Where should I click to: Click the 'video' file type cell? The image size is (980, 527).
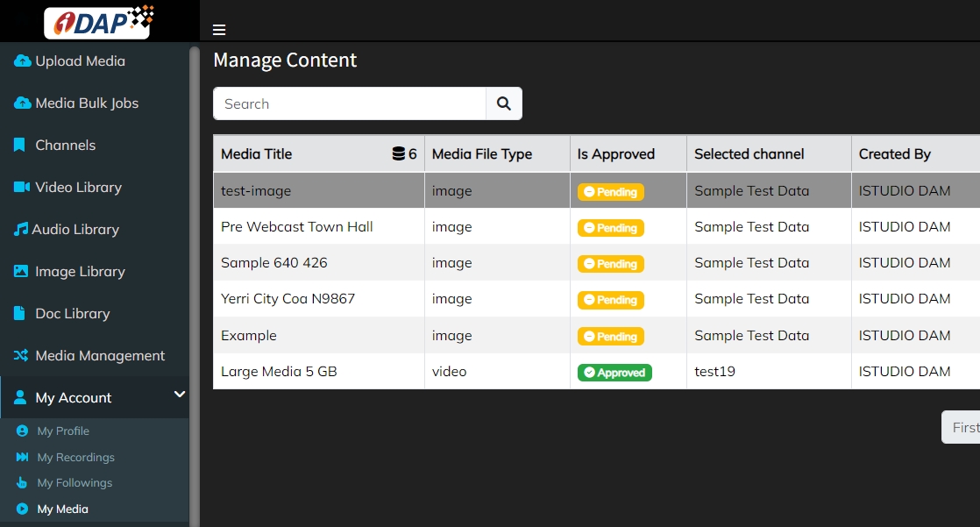(497, 371)
